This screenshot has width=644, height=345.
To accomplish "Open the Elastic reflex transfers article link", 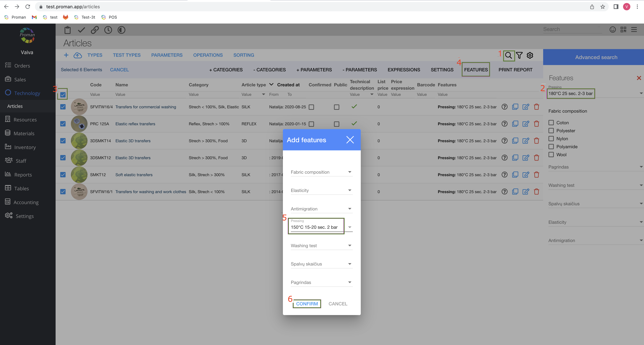I will tap(135, 124).
